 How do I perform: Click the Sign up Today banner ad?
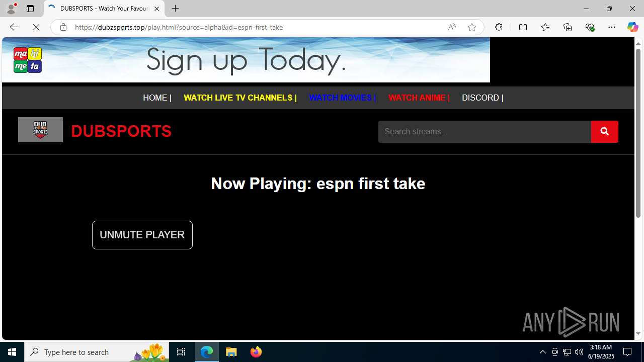(246, 60)
